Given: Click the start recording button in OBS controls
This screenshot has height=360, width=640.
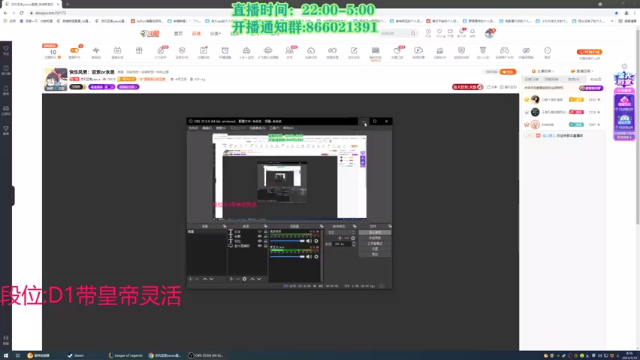Looking at the screenshot, I should tap(375, 238).
